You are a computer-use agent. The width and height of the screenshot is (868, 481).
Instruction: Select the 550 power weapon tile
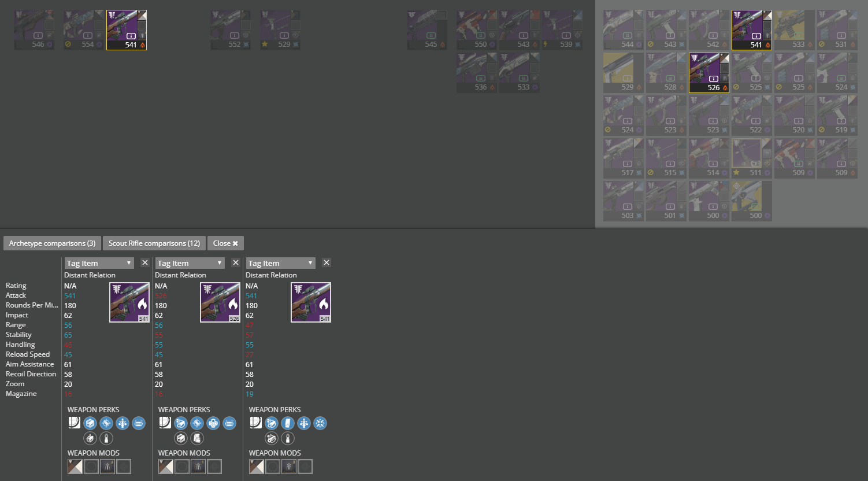(477, 30)
